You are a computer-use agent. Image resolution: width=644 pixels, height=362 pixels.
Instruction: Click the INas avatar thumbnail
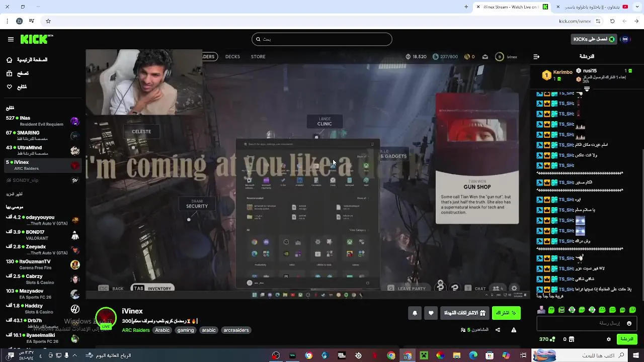(x=75, y=121)
